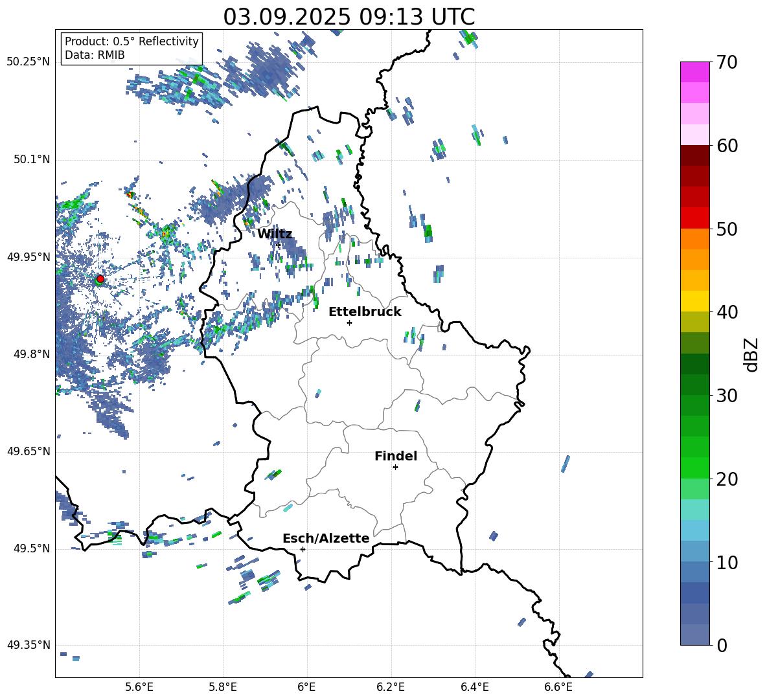Click the colorbar tick label 20
Screen dimensions: 767x700
pyautogui.click(x=726, y=479)
